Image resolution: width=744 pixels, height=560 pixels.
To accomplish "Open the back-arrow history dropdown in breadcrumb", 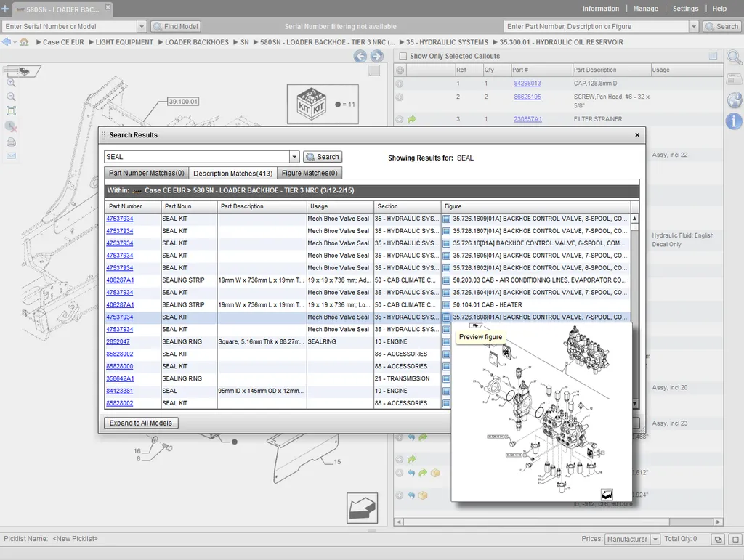I will coord(15,42).
